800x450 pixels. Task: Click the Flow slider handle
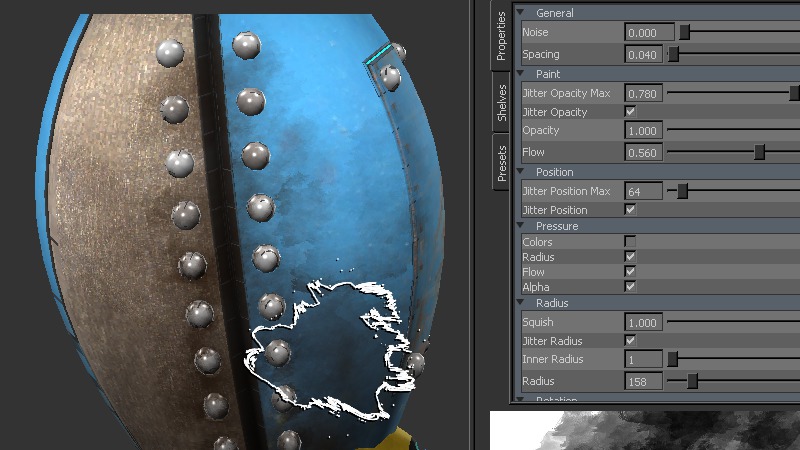[760, 152]
